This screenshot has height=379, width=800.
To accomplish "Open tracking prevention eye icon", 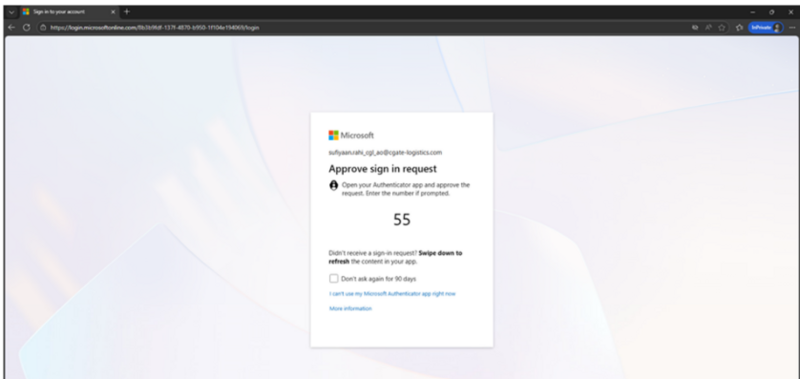I will click(695, 28).
